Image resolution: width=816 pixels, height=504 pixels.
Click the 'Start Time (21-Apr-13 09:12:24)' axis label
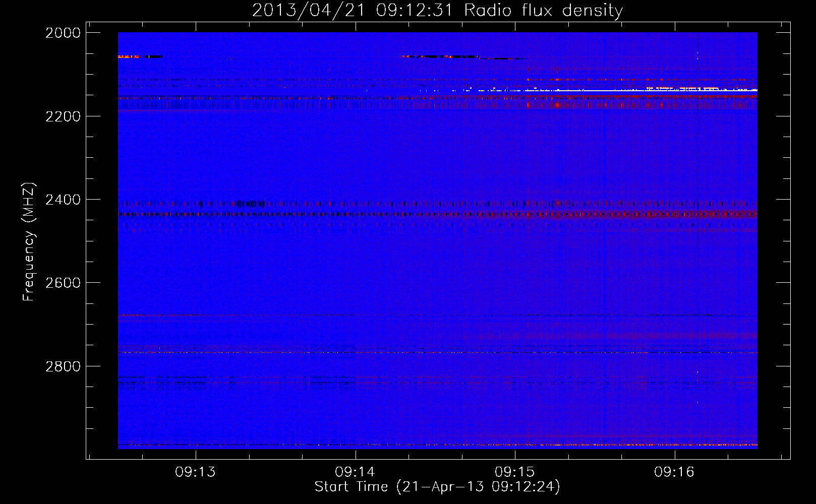click(437, 487)
